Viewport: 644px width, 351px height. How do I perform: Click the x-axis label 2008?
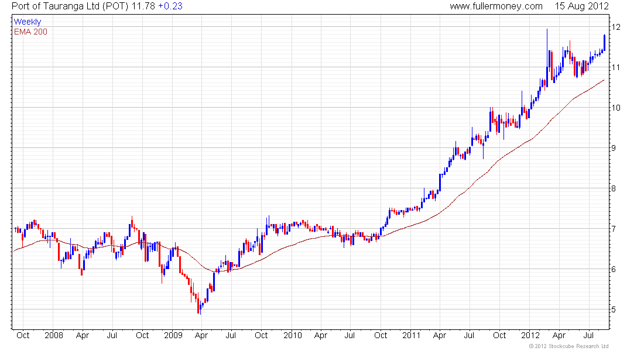click(54, 335)
